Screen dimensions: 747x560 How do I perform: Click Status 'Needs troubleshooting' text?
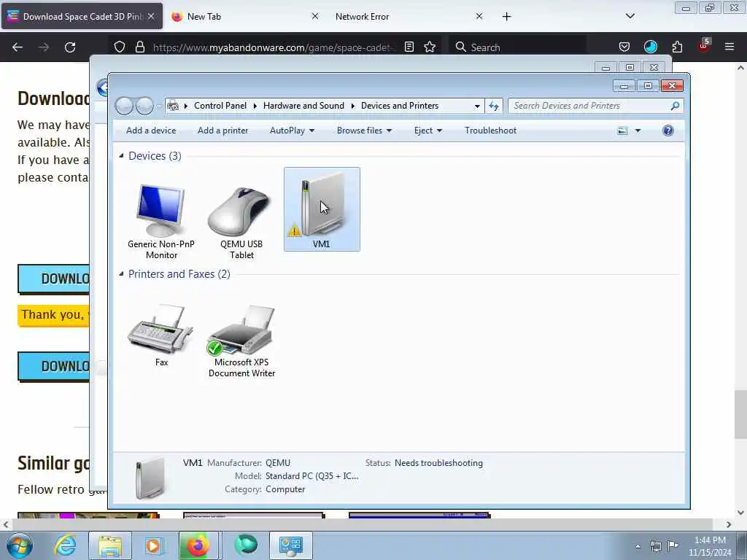(438, 463)
